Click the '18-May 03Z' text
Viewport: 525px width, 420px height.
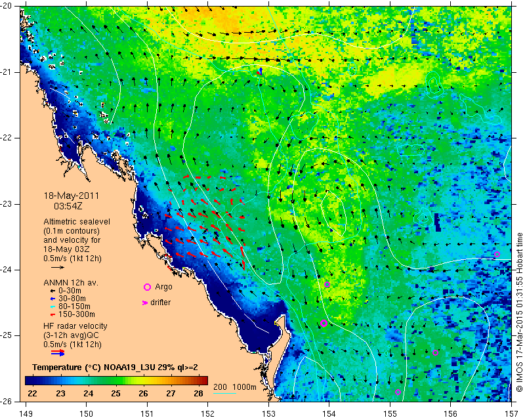pyautogui.click(x=66, y=249)
